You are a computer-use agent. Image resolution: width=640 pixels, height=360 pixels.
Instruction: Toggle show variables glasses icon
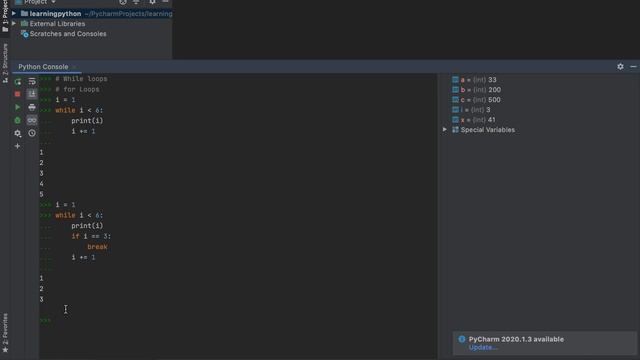pyautogui.click(x=32, y=120)
